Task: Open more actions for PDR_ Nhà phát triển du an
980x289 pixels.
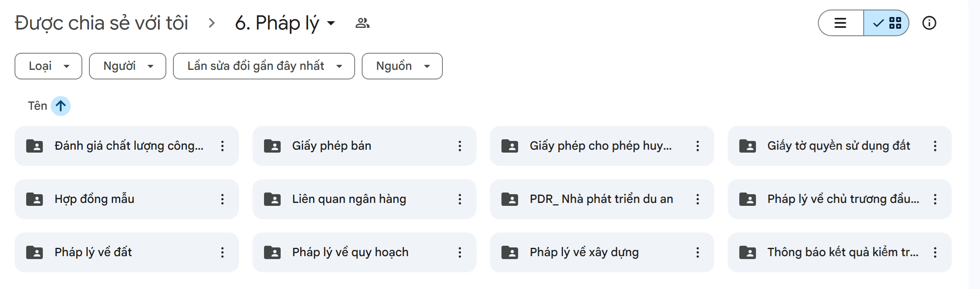Action: (698, 199)
